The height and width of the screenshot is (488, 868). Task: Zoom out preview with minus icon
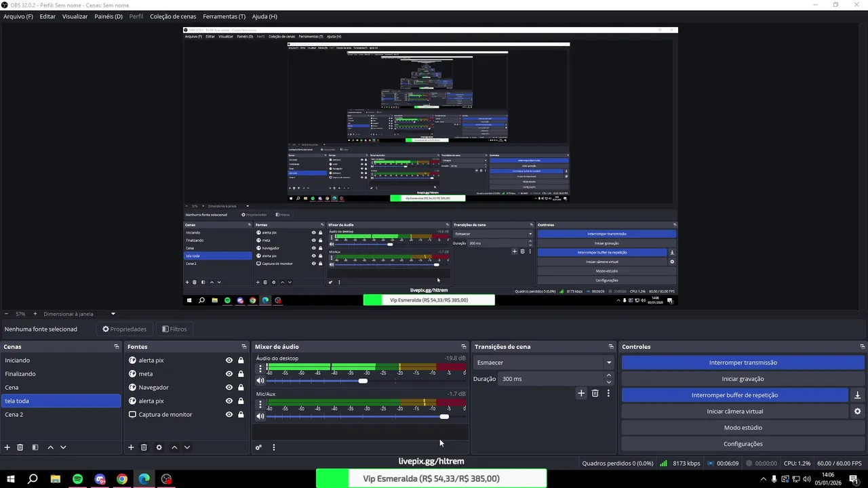(x=6, y=314)
